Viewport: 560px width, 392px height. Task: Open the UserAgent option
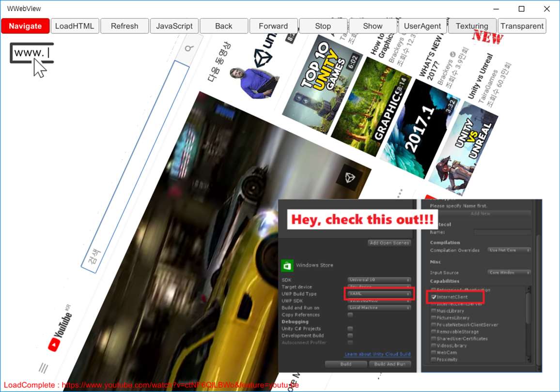tap(422, 26)
